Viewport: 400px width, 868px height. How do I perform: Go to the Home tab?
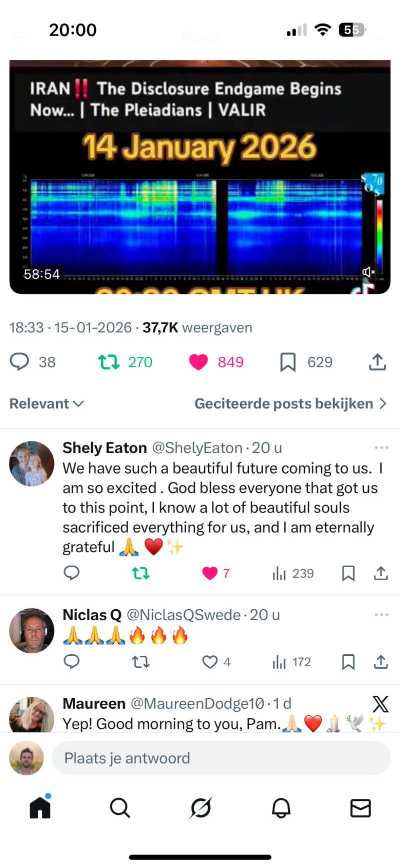pos(40,807)
